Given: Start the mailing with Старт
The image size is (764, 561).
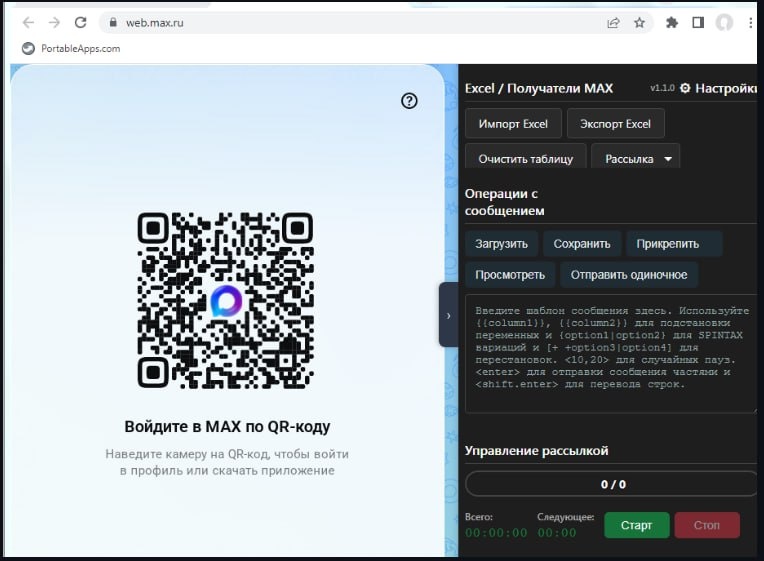Looking at the screenshot, I should tap(636, 525).
